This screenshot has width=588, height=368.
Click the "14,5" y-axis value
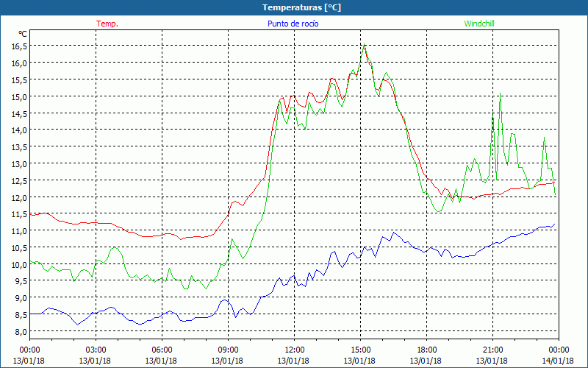coord(20,113)
